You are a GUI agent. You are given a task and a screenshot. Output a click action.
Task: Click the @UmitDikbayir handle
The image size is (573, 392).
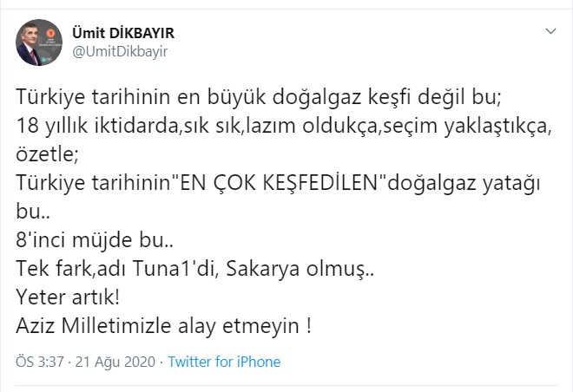click(x=118, y=51)
